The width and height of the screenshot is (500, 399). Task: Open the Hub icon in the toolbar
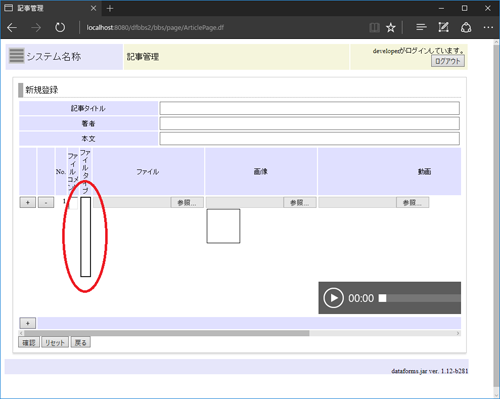421,27
